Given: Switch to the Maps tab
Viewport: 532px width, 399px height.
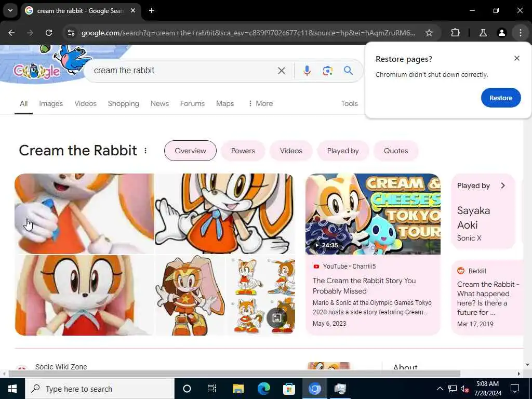Looking at the screenshot, I should 225,103.
